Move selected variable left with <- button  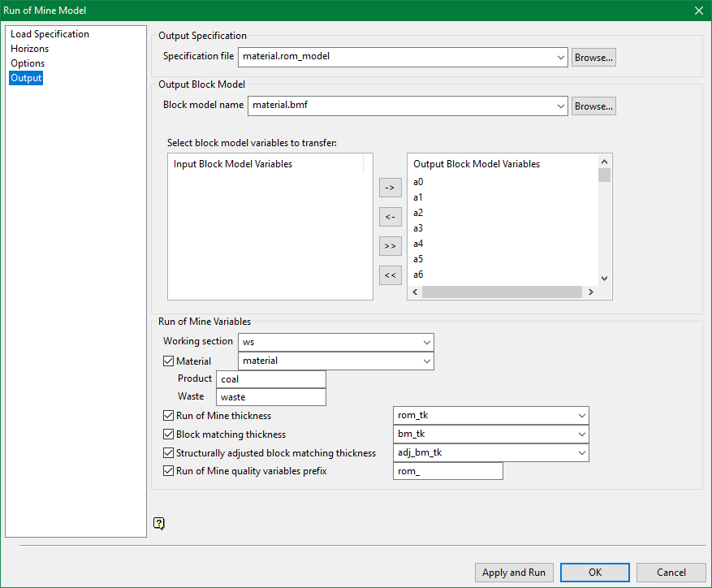[390, 217]
